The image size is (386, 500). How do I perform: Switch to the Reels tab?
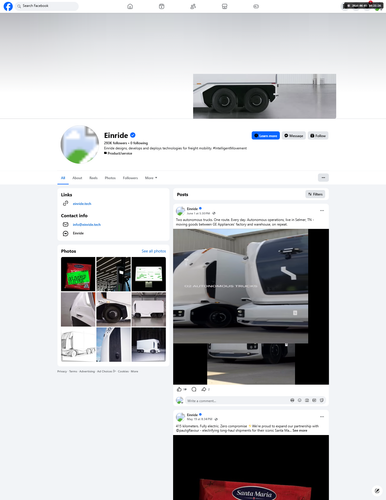pyautogui.click(x=94, y=178)
